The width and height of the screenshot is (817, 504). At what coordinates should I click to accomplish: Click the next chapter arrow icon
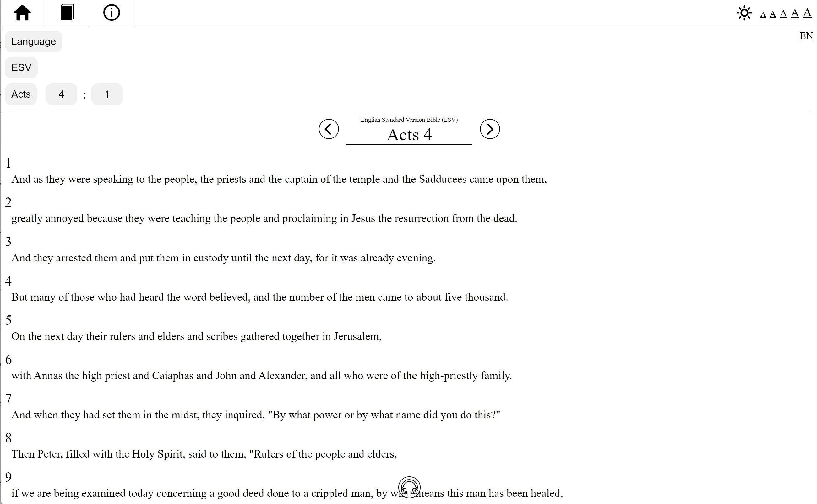coord(490,129)
